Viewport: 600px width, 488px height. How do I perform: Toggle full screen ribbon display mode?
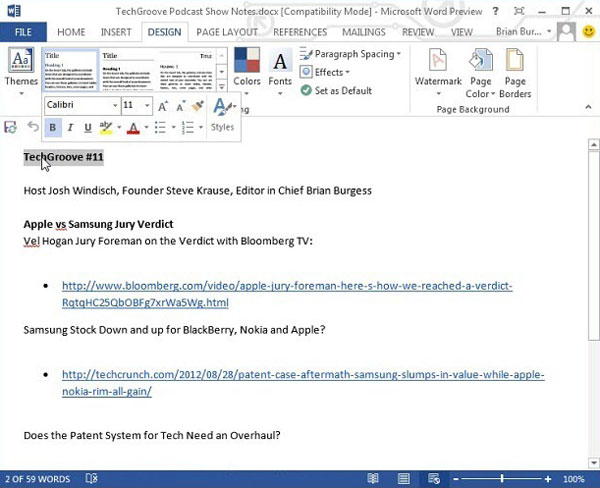(519, 11)
